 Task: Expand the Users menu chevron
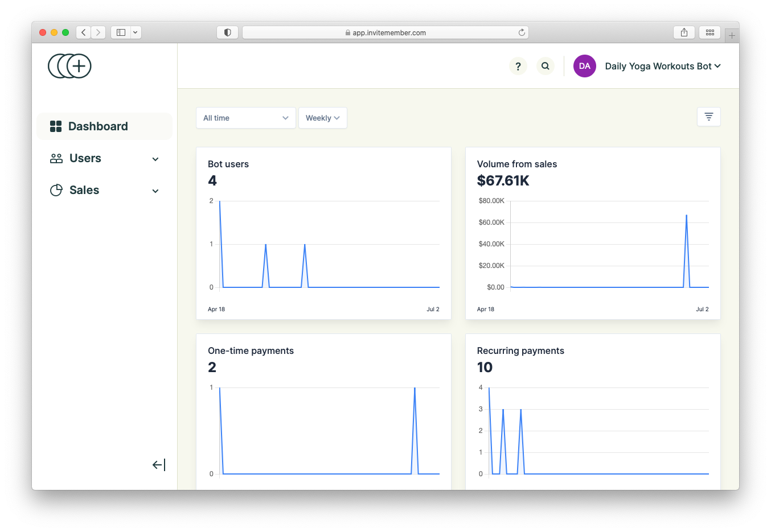tap(155, 159)
